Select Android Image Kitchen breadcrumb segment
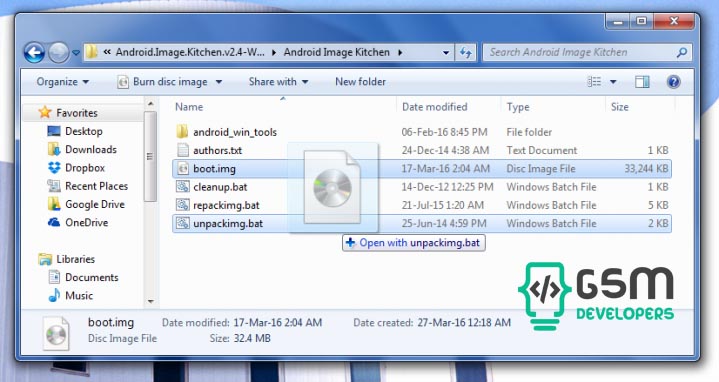 337,52
